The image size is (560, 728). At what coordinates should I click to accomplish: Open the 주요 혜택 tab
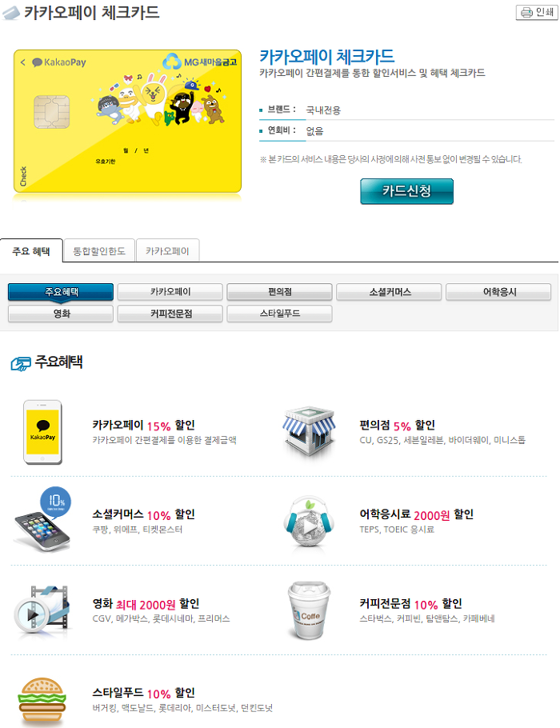(x=31, y=251)
